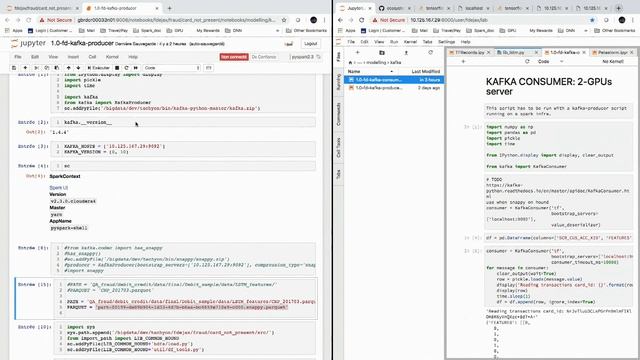Image resolution: width=640 pixels, height=360 pixels.
Task: Insert cell below with the plus icon in Jupyter notebook
Action: tap(25, 68)
